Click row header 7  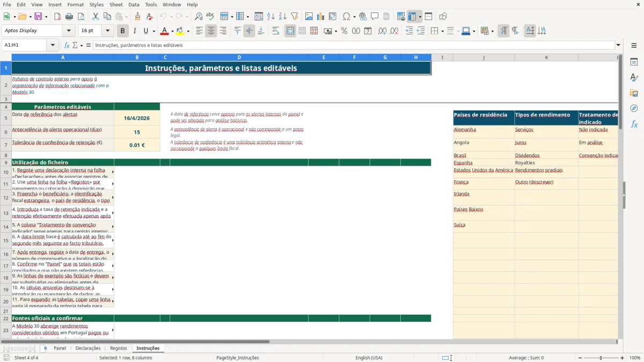(x=5, y=145)
